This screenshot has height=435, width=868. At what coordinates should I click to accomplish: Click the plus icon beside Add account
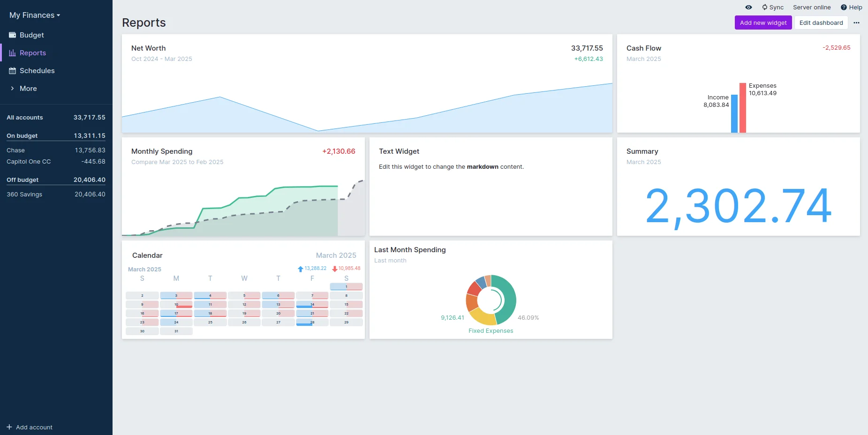pos(9,427)
